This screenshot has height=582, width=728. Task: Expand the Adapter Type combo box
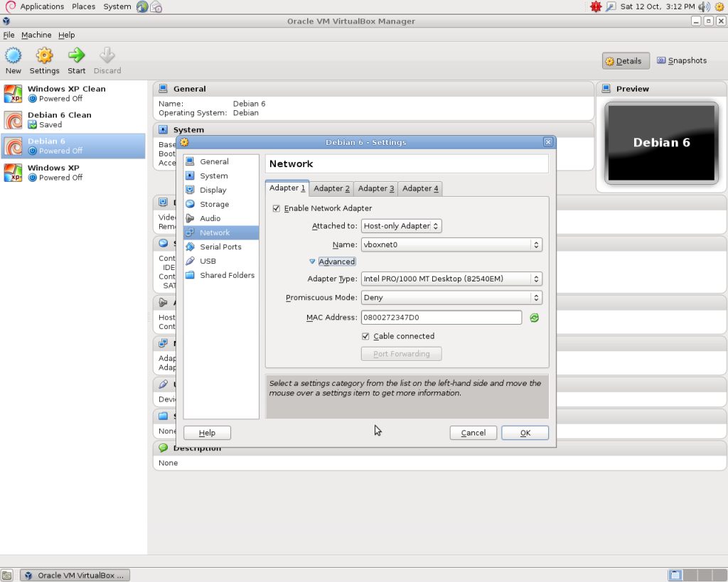tap(451, 279)
